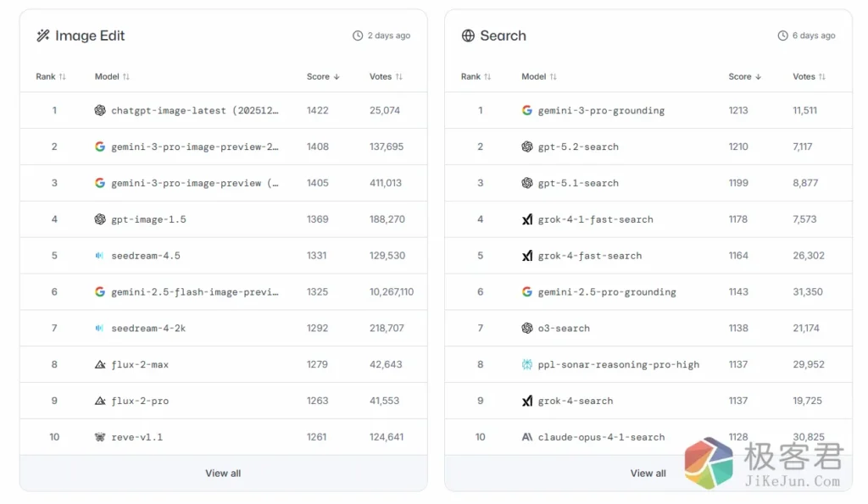Click the Perplexity logo beside ppl-sonar-reasoning-pro-high
This screenshot has height=504, width=868.
527,365
